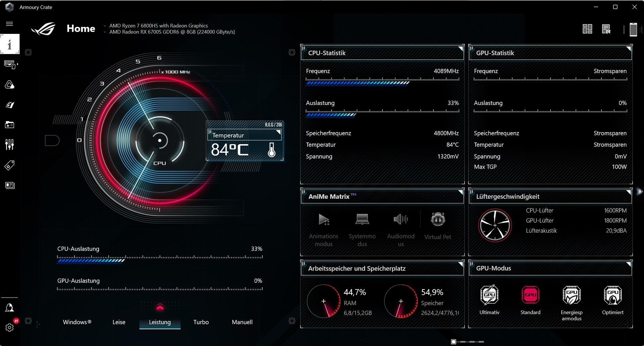The image size is (644, 346).
Task: Expand the AniMe Matrix panel corner
Action: point(461,192)
